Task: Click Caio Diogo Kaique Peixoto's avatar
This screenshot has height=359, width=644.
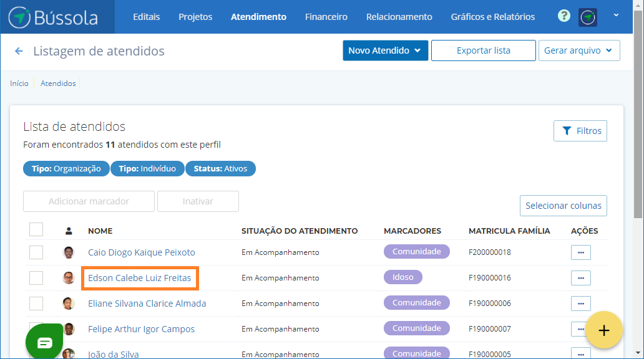Action: point(69,252)
